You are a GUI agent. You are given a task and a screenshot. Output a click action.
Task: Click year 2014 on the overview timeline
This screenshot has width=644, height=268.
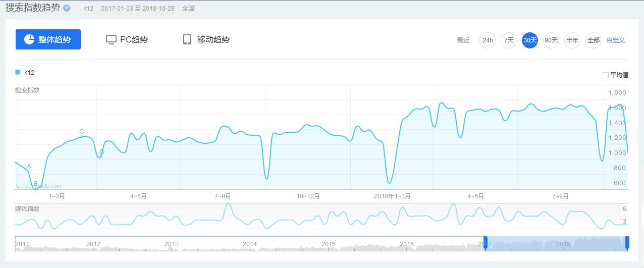coord(250,244)
